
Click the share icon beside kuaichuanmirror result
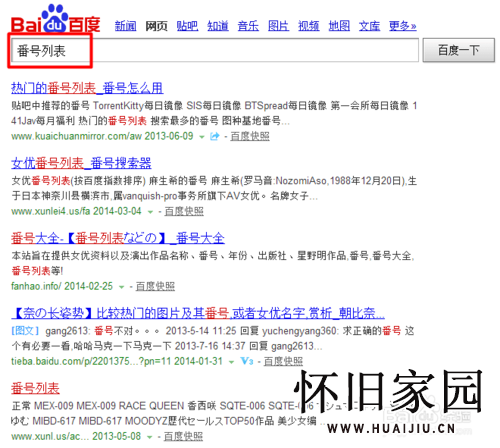point(215,136)
